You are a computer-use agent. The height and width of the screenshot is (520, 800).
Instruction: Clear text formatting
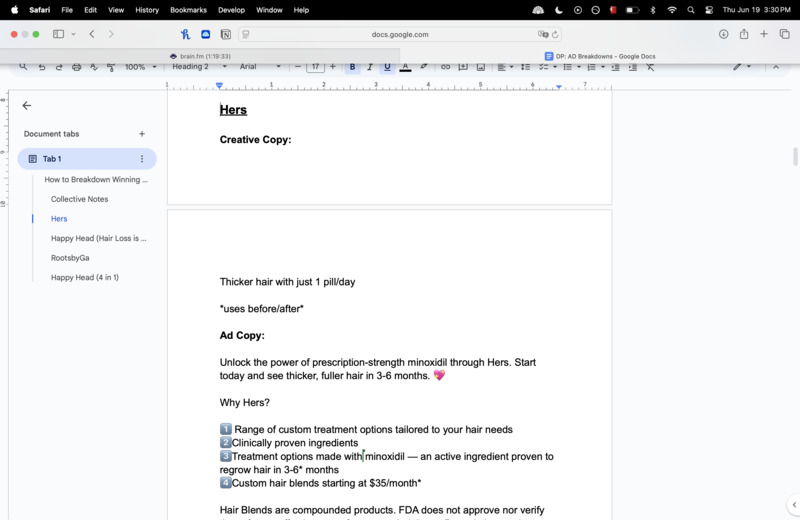(x=650, y=67)
